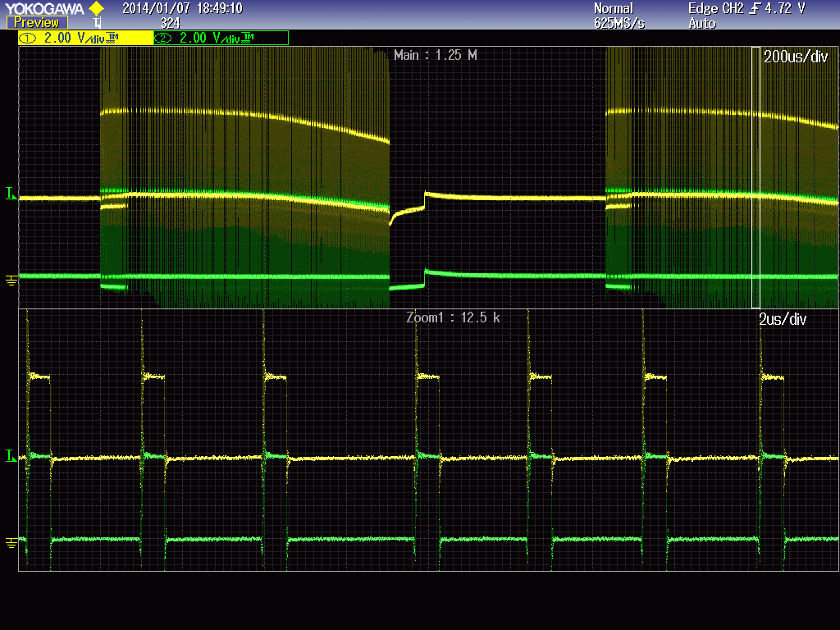This screenshot has width=840, height=630.
Task: Click the 4.72 V trigger level value
Action: (785, 8)
